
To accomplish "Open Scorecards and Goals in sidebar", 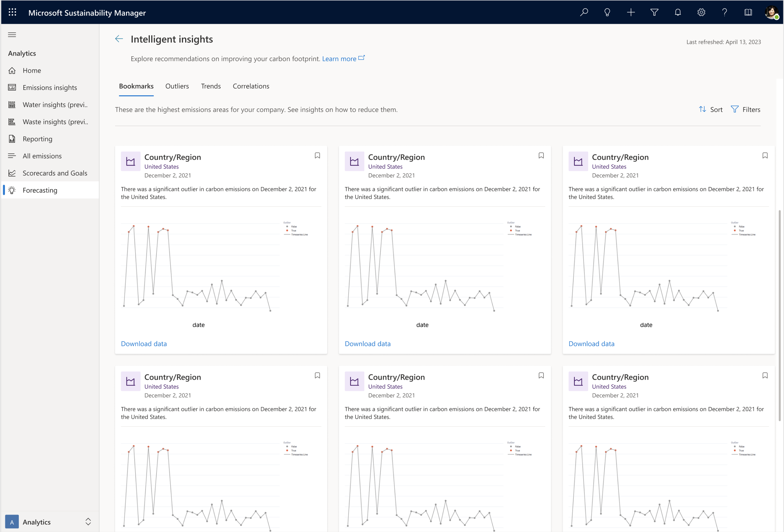I will coord(55,173).
